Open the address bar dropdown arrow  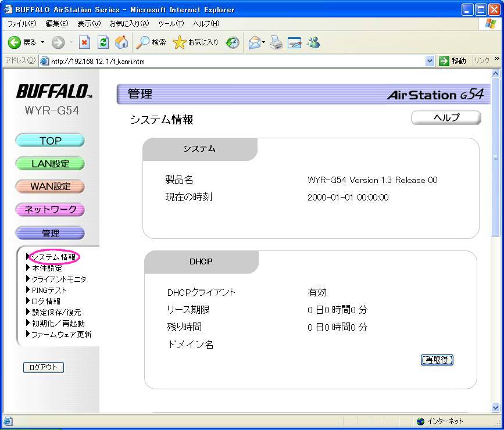click(x=430, y=61)
